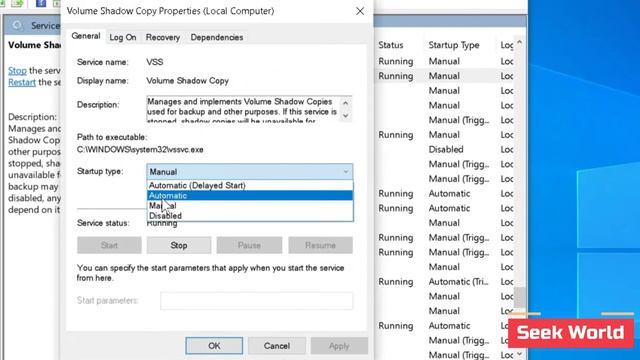Click the Start parameters input field
This screenshot has height=360, width=640.
coord(257,301)
